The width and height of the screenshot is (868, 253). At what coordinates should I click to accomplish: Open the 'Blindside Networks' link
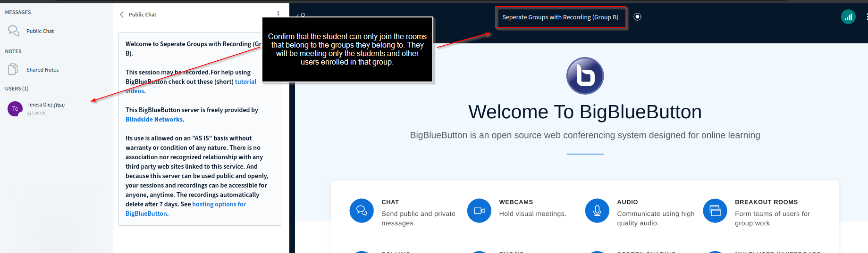[x=154, y=119]
